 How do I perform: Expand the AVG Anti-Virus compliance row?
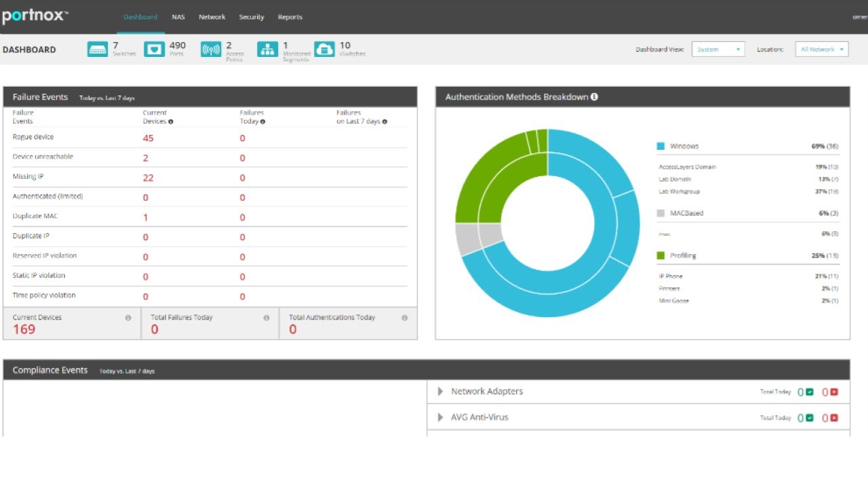(x=440, y=418)
